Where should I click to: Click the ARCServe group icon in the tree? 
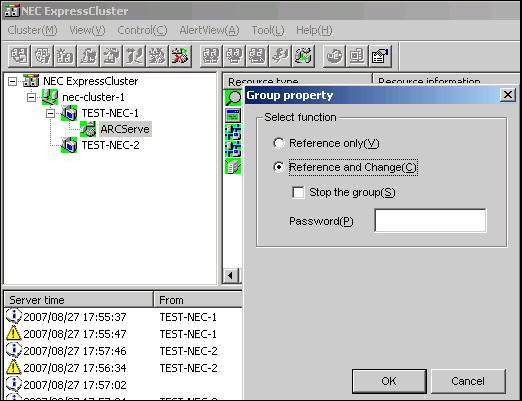click(88, 129)
